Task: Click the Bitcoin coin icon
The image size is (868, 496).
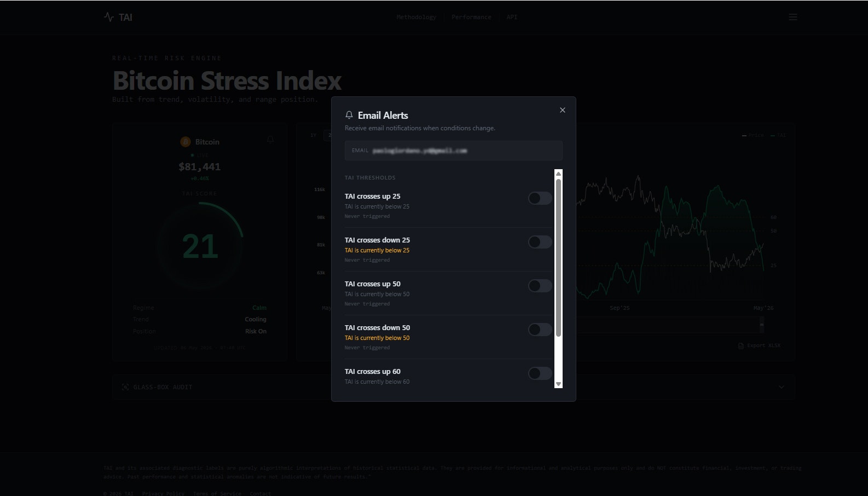Action: (x=186, y=142)
